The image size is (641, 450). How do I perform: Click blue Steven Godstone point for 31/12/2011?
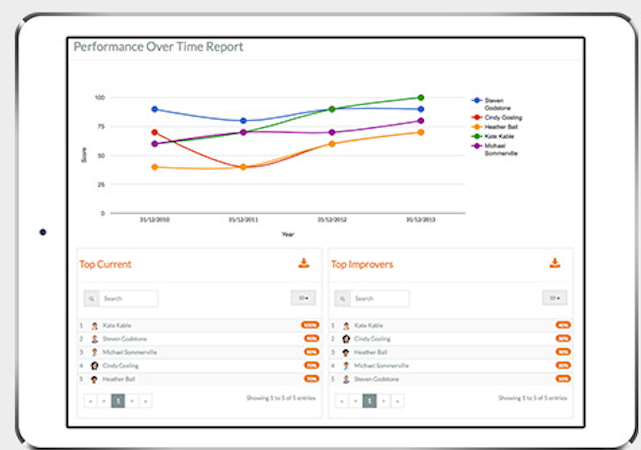243,121
